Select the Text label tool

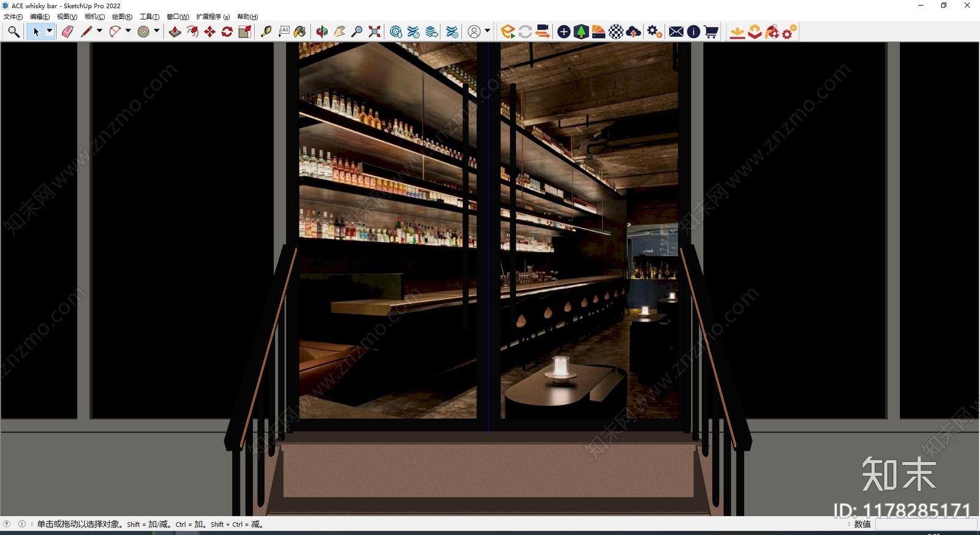(284, 32)
